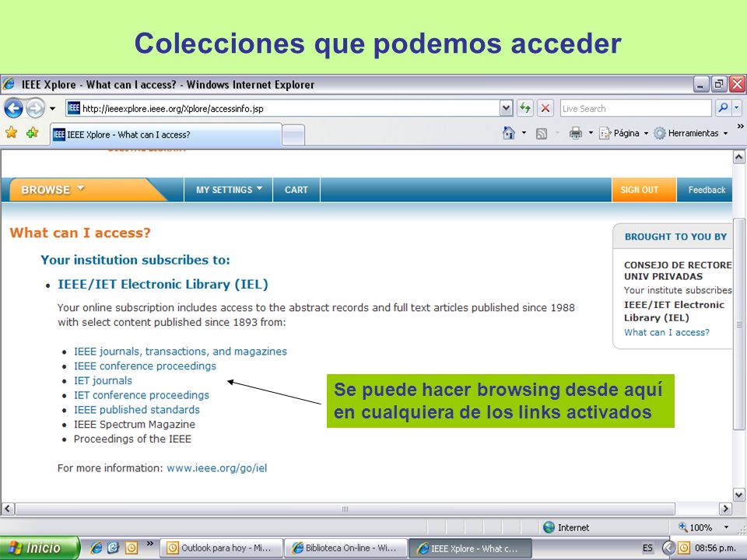Visit www.ieee.org/go/iel link
The width and height of the screenshot is (747, 560).
tap(217, 468)
